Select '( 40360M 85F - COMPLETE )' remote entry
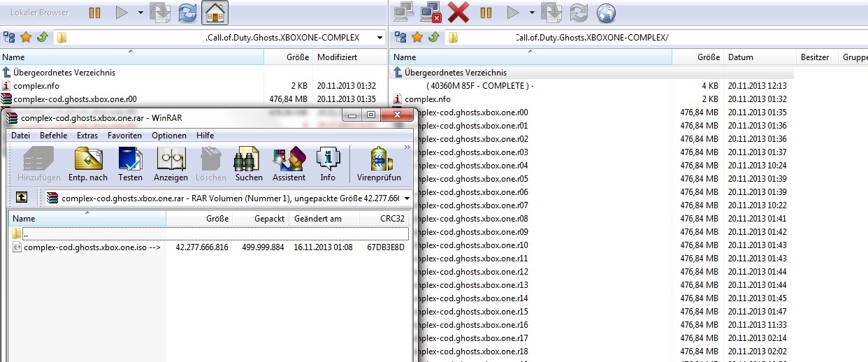This screenshot has height=362, width=868. pos(479,85)
